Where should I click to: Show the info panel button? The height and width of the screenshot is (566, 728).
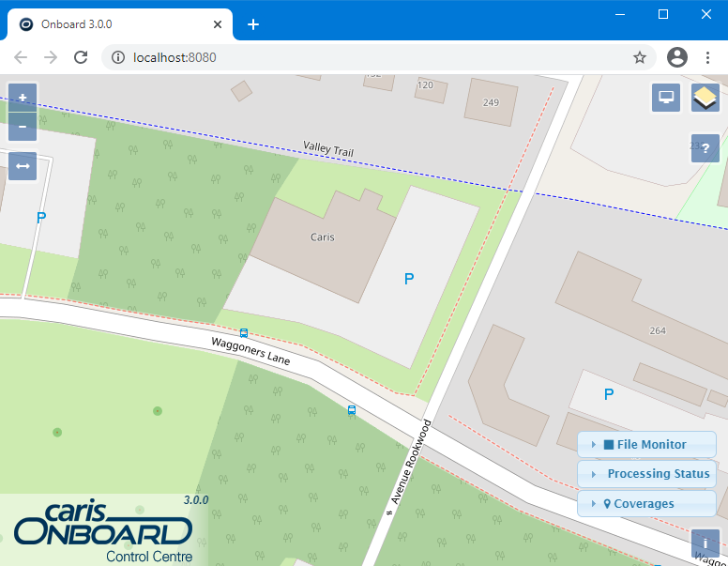(x=705, y=543)
